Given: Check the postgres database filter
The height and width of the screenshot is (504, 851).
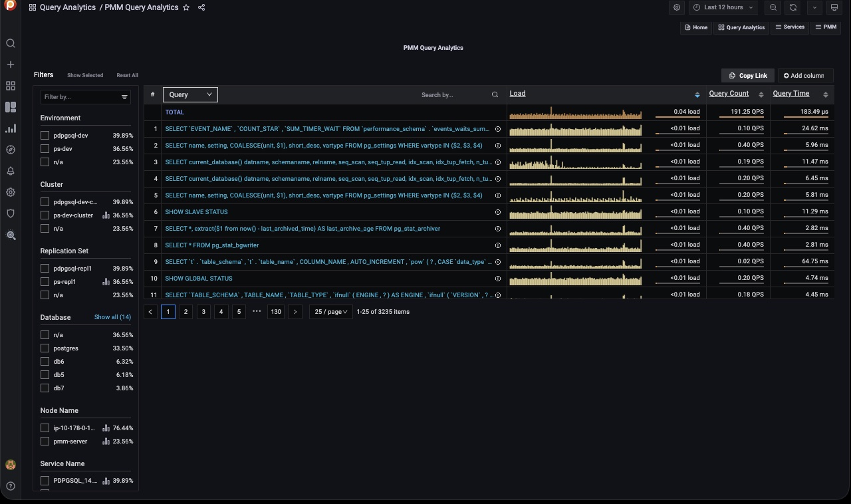Looking at the screenshot, I should (45, 348).
